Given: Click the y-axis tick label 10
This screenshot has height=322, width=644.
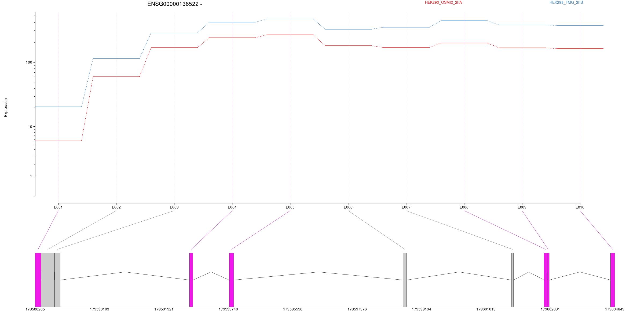Looking at the screenshot, I should pyautogui.click(x=30, y=127).
